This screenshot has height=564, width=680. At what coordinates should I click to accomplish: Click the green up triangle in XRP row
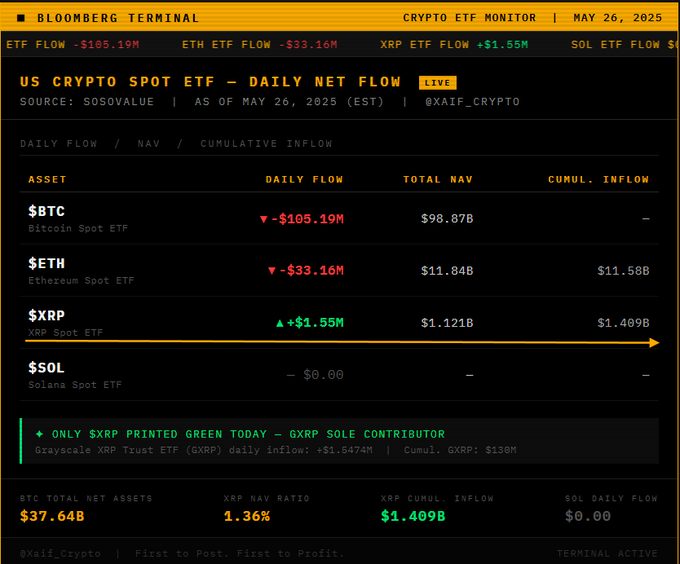click(280, 323)
